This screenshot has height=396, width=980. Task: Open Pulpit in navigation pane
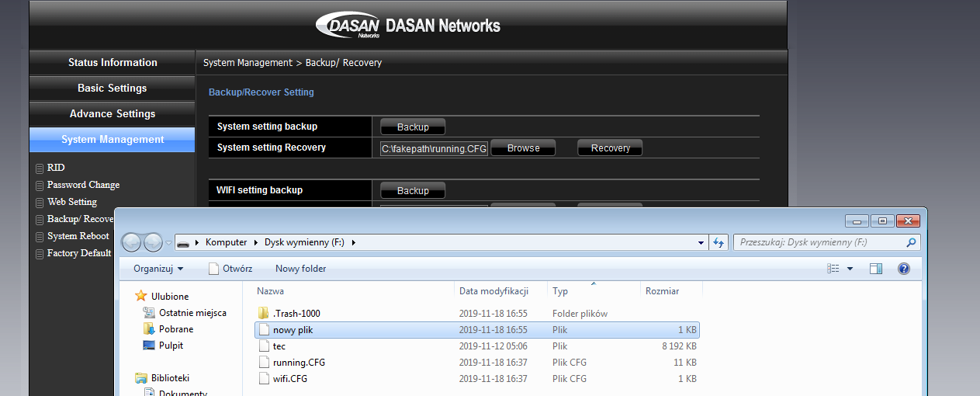tap(171, 346)
